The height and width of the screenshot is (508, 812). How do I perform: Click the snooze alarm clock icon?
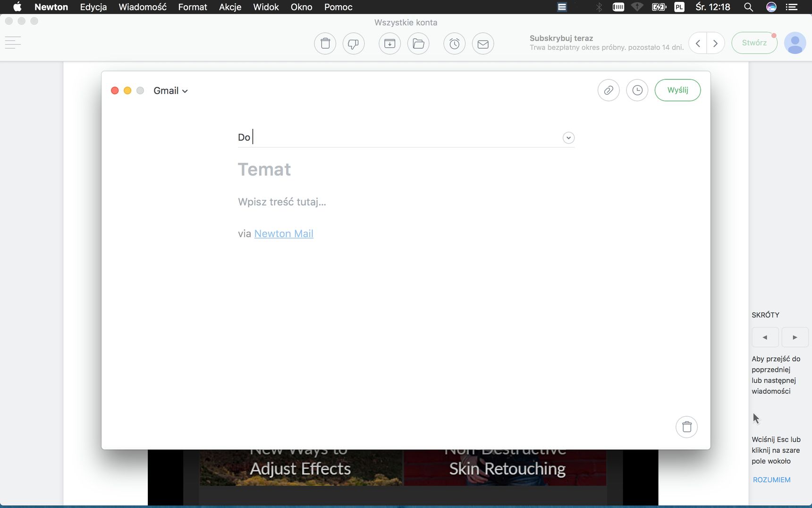tap(454, 43)
